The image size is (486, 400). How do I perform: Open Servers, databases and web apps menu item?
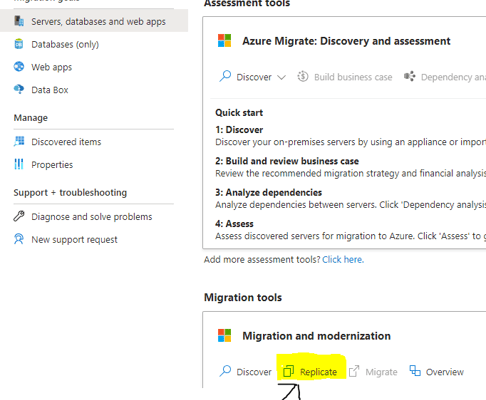(x=94, y=21)
